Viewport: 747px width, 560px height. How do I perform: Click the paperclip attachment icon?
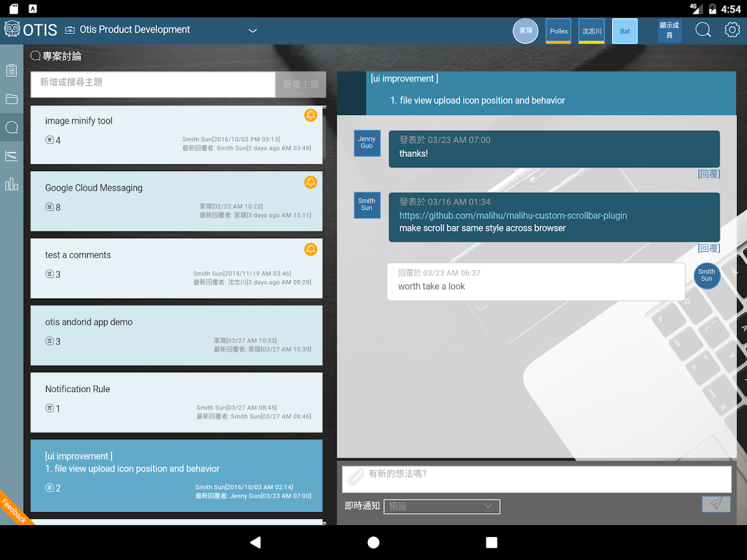[x=355, y=477]
